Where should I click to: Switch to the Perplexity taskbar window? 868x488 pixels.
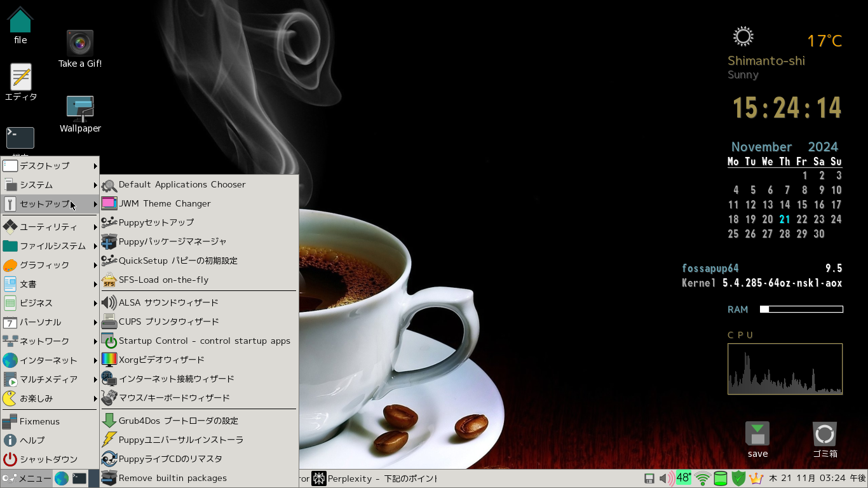(x=375, y=478)
